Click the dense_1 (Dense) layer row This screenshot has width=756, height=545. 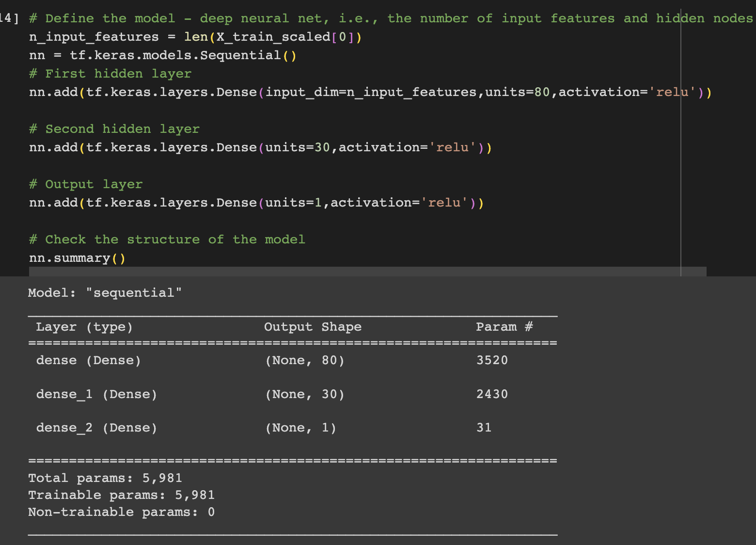[96, 394]
